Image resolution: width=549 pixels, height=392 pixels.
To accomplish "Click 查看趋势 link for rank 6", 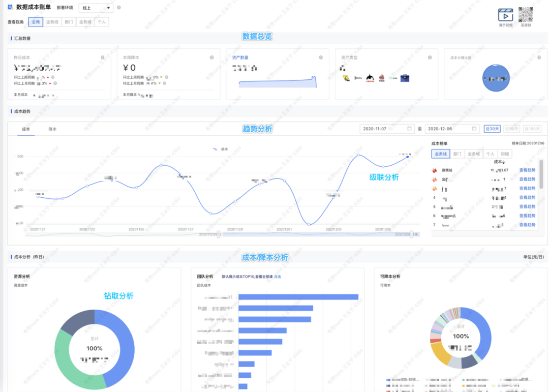I will (x=527, y=216).
